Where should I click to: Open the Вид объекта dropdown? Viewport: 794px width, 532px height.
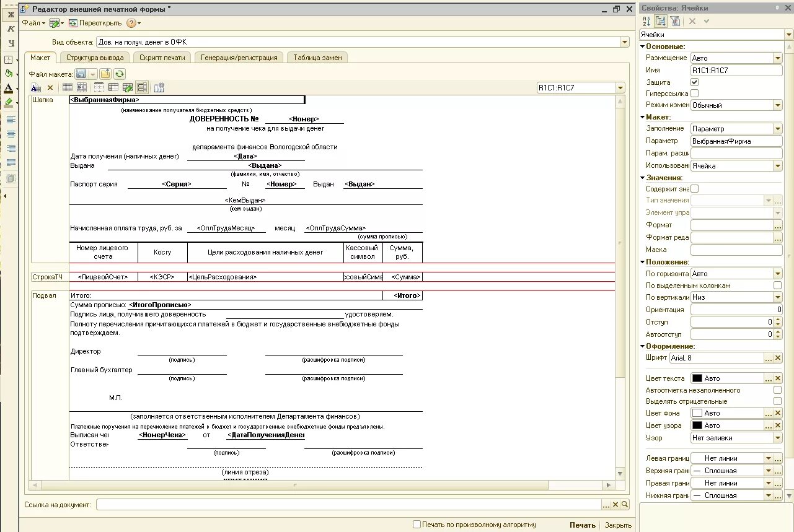coord(624,42)
